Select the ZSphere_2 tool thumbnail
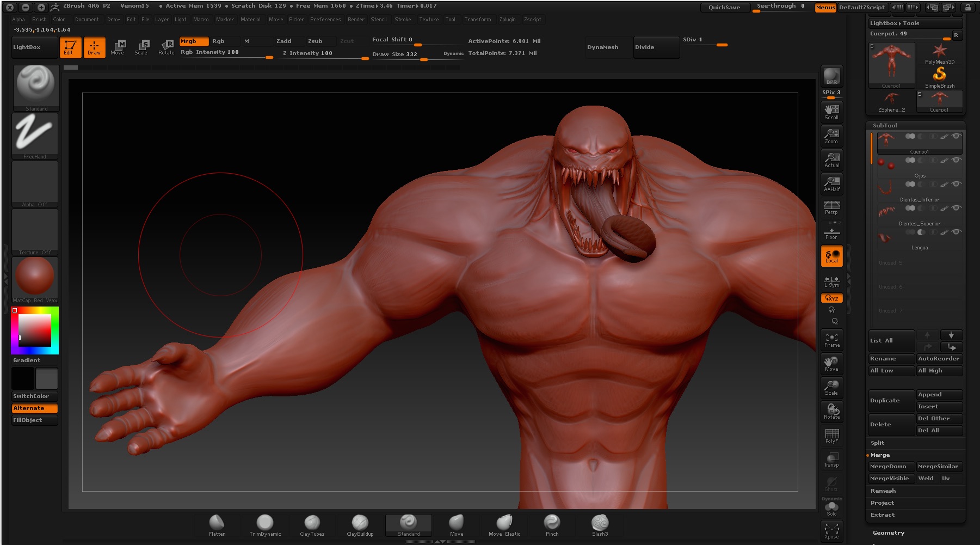This screenshot has width=980, height=545. click(x=891, y=100)
